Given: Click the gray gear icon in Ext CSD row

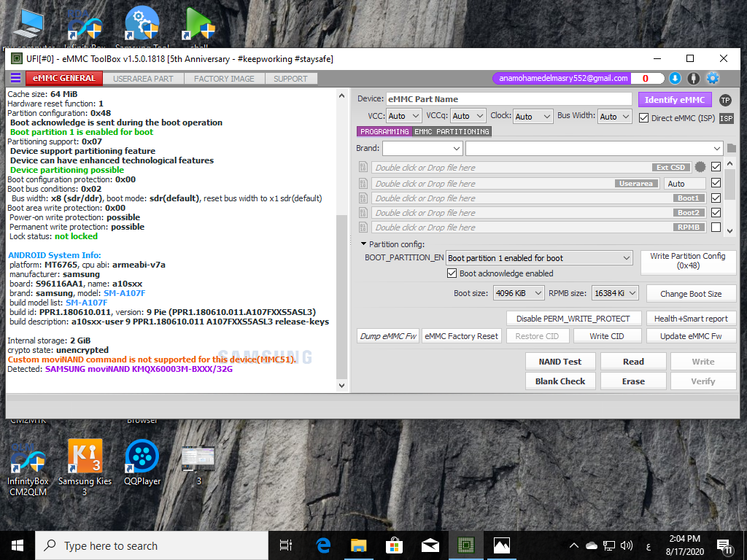Looking at the screenshot, I should pos(700,167).
